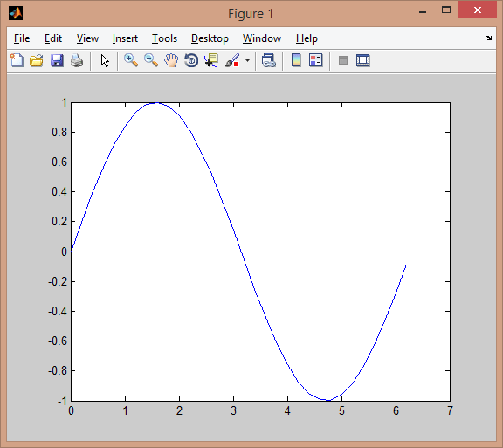Show plot tools and dock figure icon
The image size is (503, 448).
coord(363,60)
